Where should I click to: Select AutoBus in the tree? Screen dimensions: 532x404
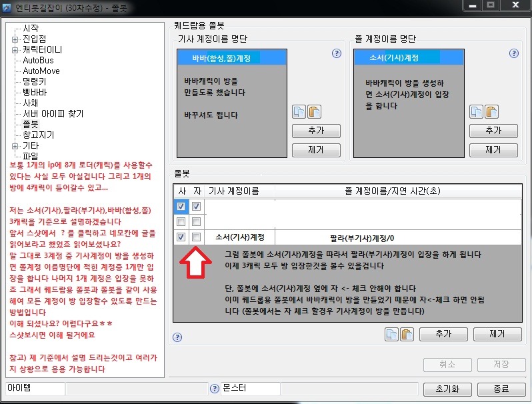click(x=38, y=61)
